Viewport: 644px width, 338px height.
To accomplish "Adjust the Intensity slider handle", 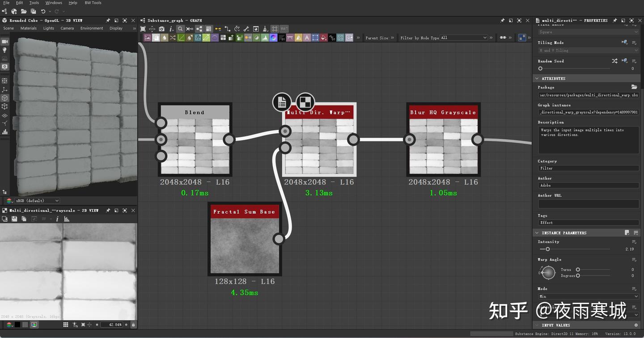I will tap(547, 249).
